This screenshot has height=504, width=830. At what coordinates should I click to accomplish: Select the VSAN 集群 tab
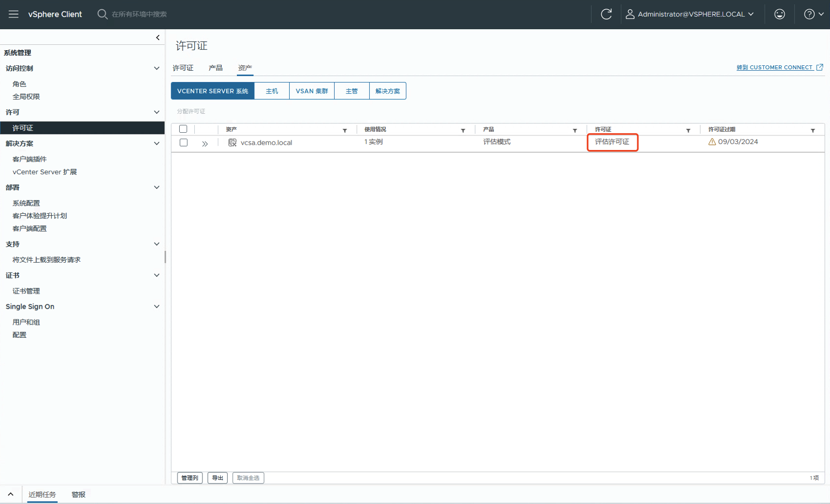click(312, 91)
